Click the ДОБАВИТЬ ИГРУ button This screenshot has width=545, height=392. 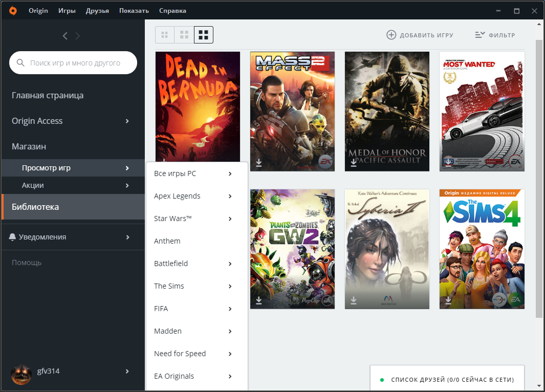420,35
